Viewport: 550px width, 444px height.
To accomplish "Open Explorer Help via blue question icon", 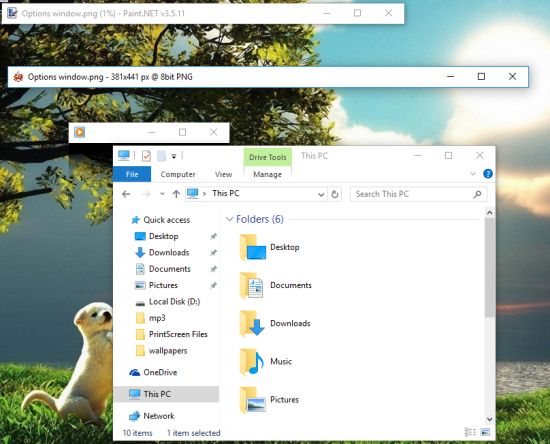I will pos(488,174).
